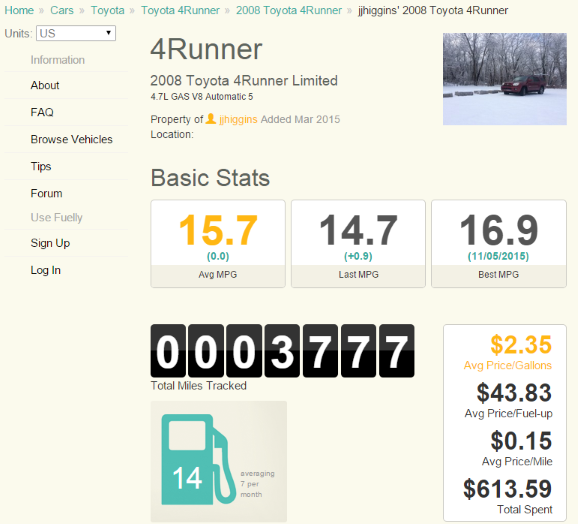Click the user profile icon beside jjhiggins
This screenshot has height=524, width=578.
(210, 119)
